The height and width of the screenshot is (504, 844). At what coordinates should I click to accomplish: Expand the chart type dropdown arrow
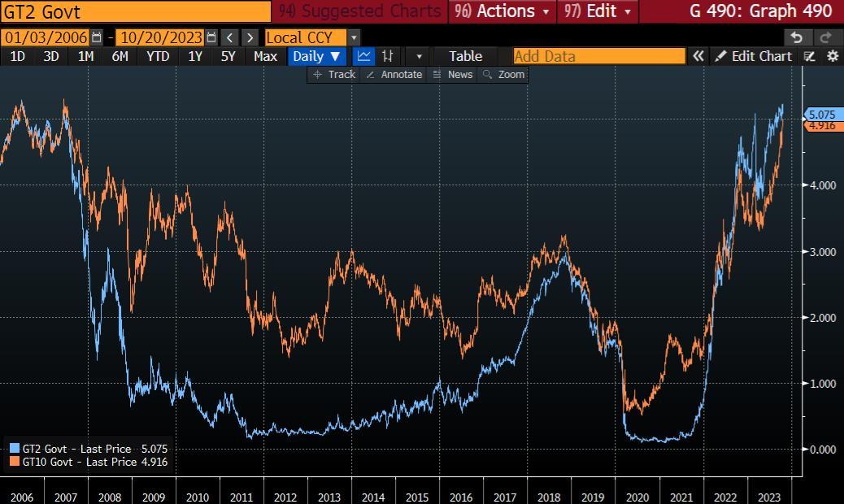click(419, 56)
